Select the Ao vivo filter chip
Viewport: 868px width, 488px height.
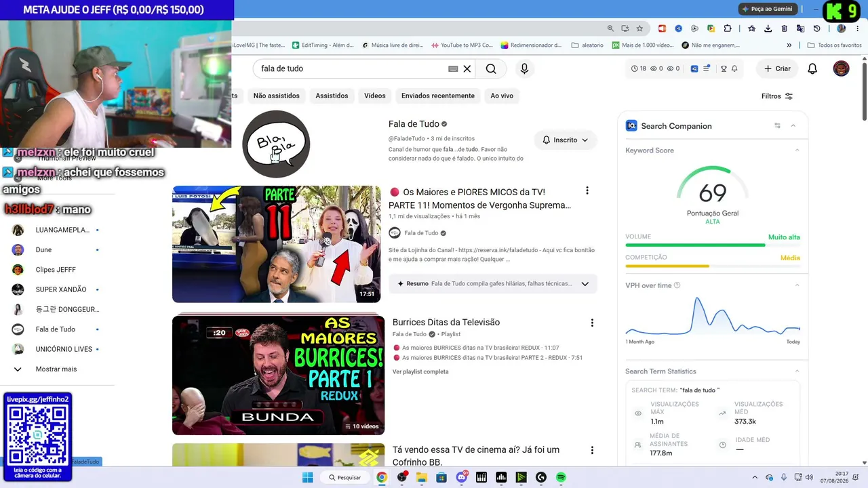point(502,96)
